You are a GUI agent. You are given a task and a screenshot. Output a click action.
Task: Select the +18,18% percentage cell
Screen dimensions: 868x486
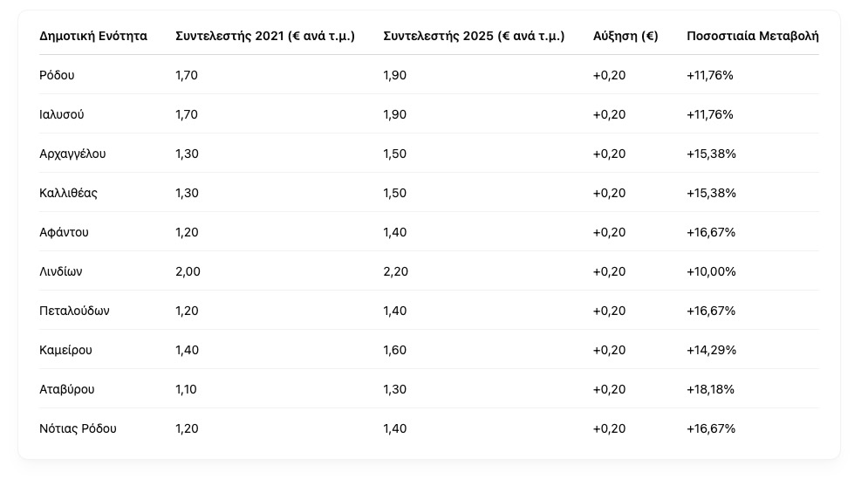[710, 390]
